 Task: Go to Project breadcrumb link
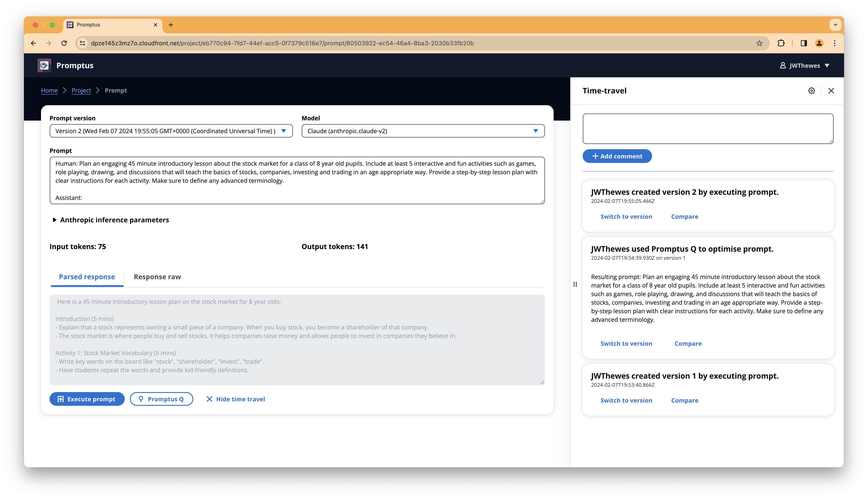(81, 90)
